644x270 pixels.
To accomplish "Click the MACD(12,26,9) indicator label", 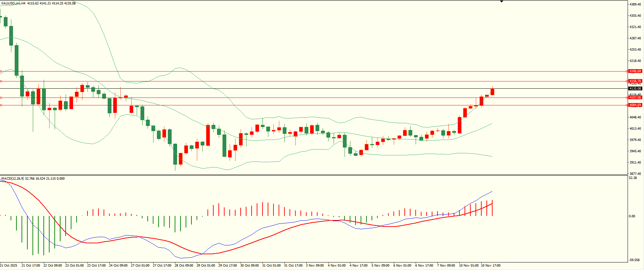I will (x=12, y=179).
